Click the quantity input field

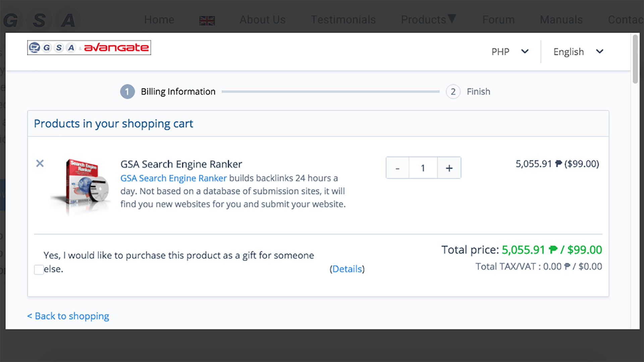click(423, 168)
